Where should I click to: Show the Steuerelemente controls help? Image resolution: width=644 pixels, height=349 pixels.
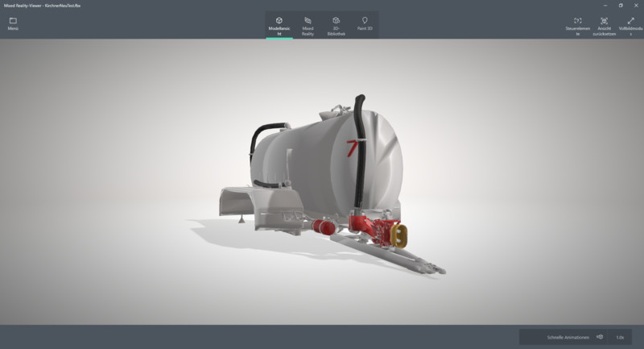click(x=577, y=25)
